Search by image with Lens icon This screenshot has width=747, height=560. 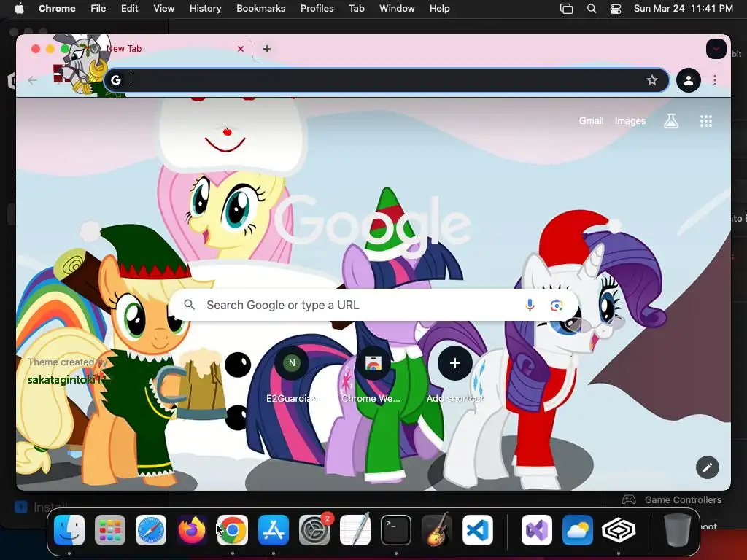(557, 305)
